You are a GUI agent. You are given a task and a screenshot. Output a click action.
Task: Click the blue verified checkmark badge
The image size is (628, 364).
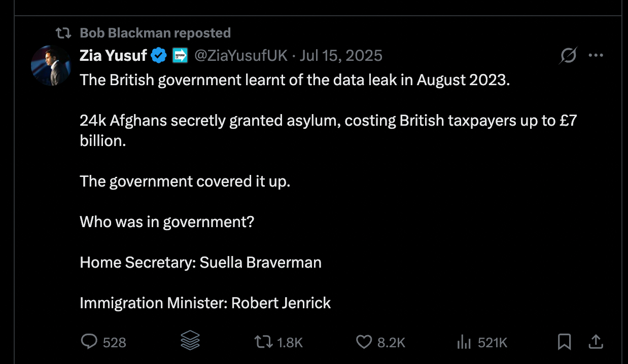click(159, 55)
